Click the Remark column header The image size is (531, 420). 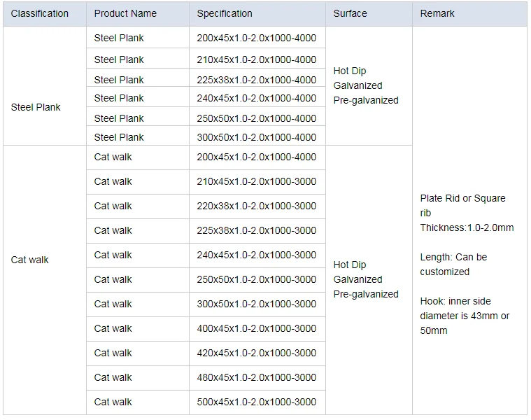pos(437,13)
